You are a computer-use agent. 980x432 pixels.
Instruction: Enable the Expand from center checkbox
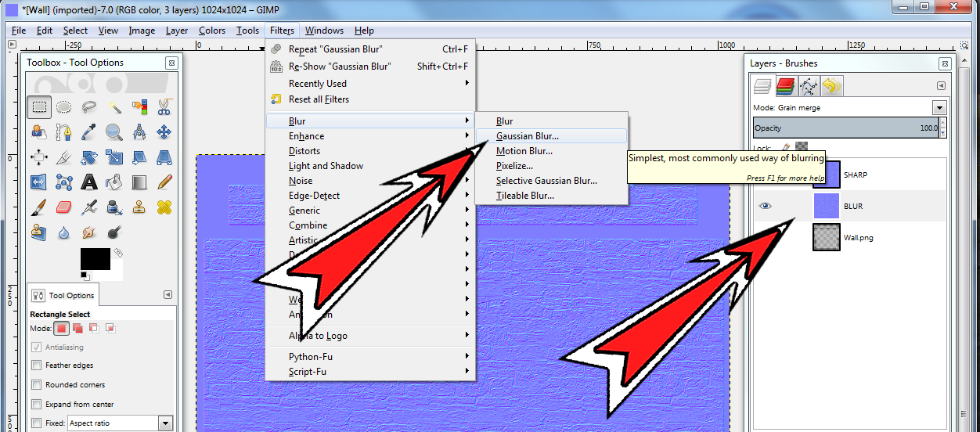pyautogui.click(x=36, y=405)
